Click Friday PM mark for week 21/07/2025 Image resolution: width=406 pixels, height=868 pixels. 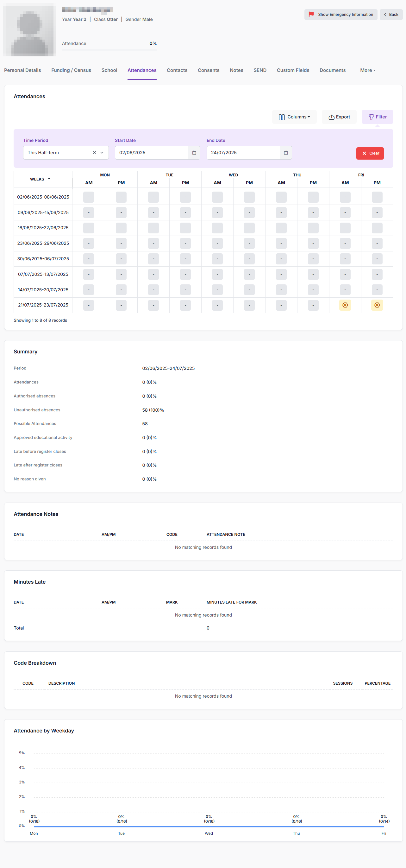pos(377,305)
